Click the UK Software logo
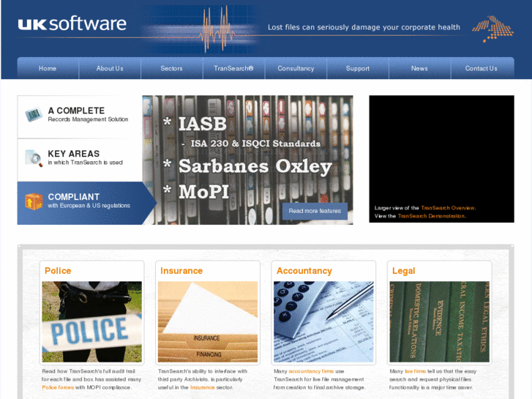Viewport: 532px width, 399px height. tap(72, 23)
